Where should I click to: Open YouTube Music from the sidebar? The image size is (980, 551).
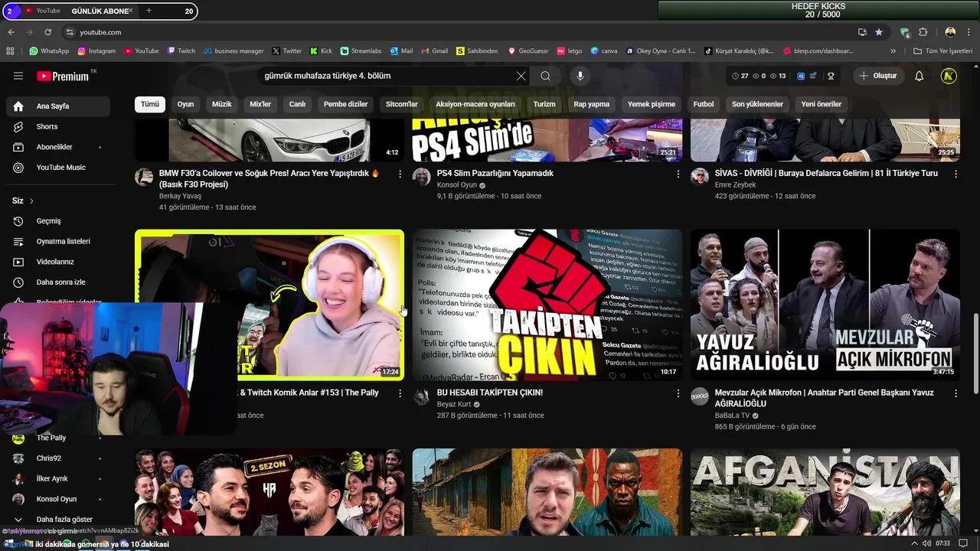click(x=57, y=168)
